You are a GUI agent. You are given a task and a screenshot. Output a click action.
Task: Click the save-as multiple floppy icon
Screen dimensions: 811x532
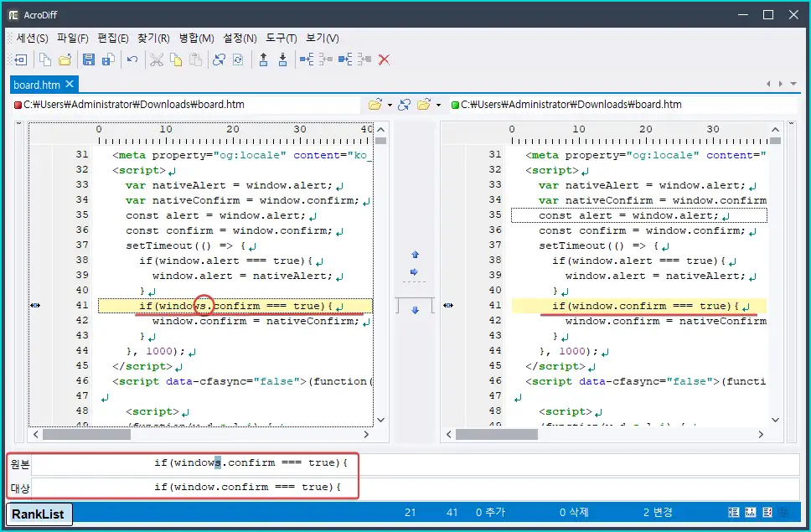click(108, 60)
